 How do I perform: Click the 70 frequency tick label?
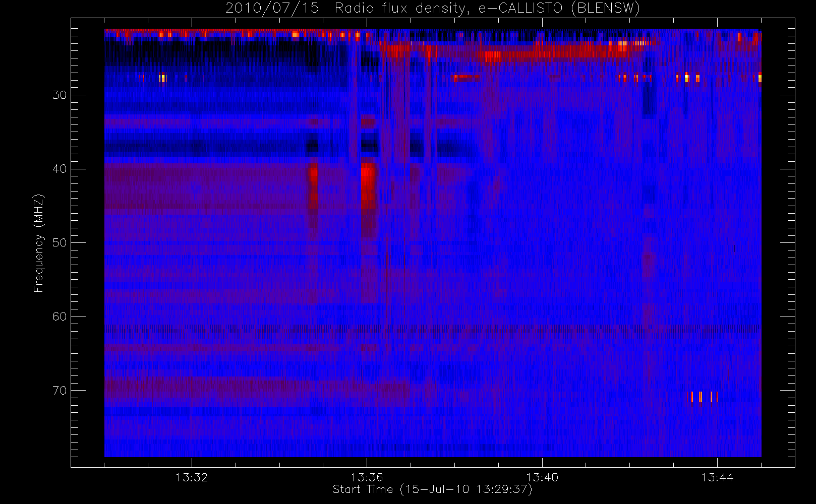pos(60,391)
